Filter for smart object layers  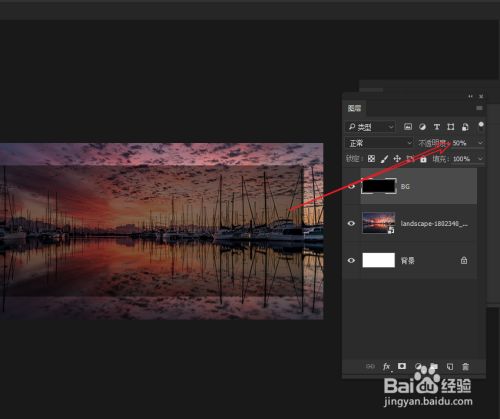coord(465,127)
